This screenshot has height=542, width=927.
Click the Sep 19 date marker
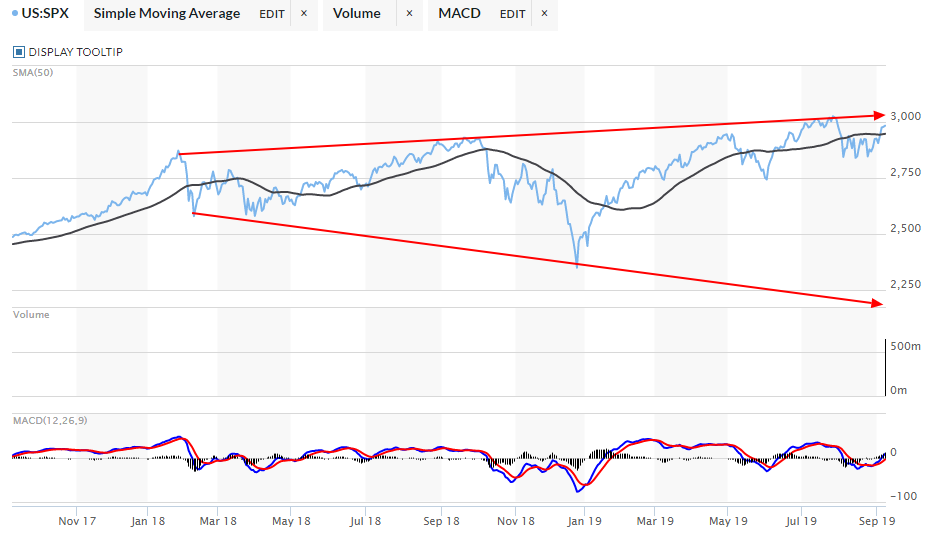pyautogui.click(x=875, y=521)
